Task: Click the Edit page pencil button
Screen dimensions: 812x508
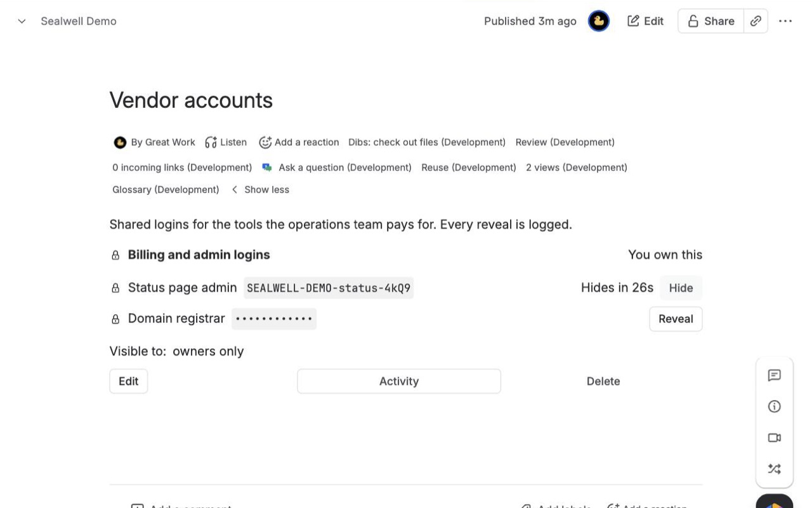Action: click(645, 21)
